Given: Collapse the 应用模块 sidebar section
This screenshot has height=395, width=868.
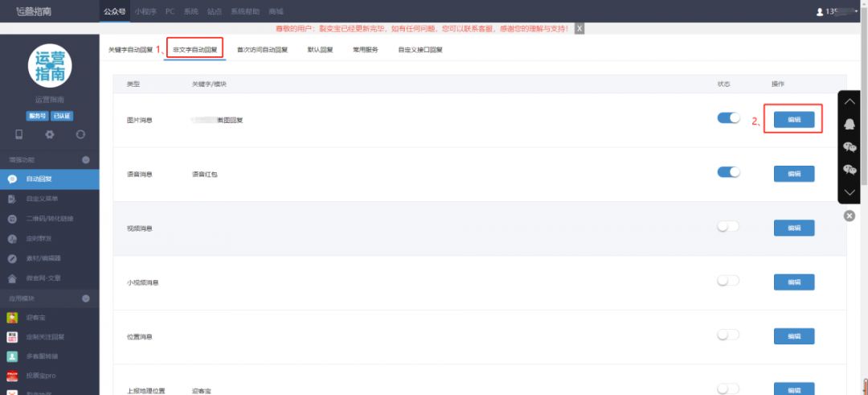Looking at the screenshot, I should (86, 298).
